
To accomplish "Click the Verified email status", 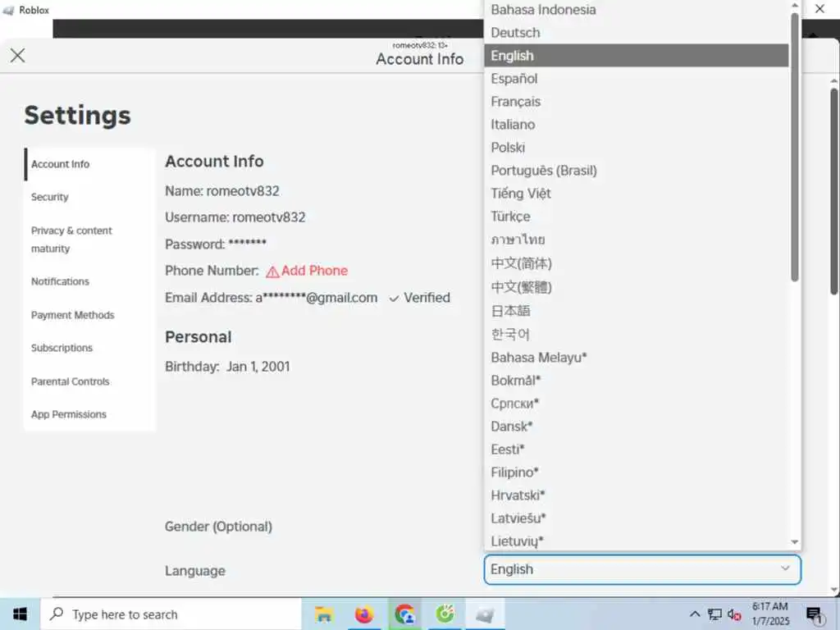I will (x=419, y=298).
